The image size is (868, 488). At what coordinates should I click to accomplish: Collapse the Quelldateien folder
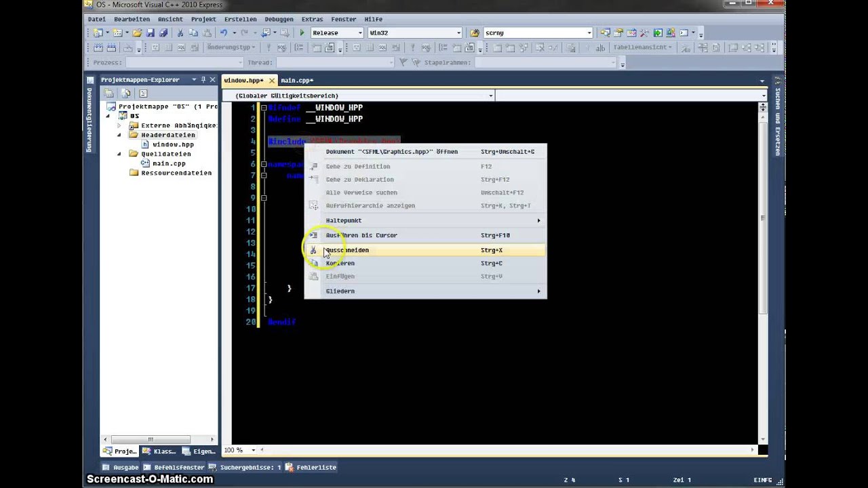click(119, 154)
